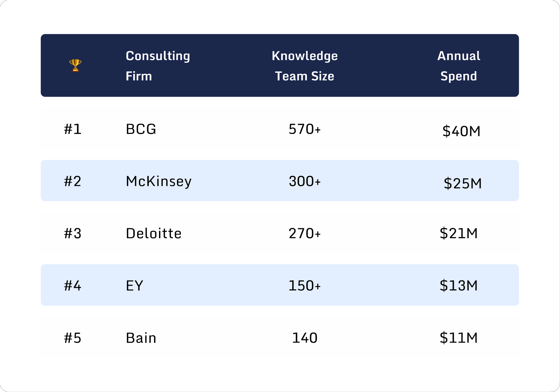Click the Knowledge Team Size header

[305, 66]
